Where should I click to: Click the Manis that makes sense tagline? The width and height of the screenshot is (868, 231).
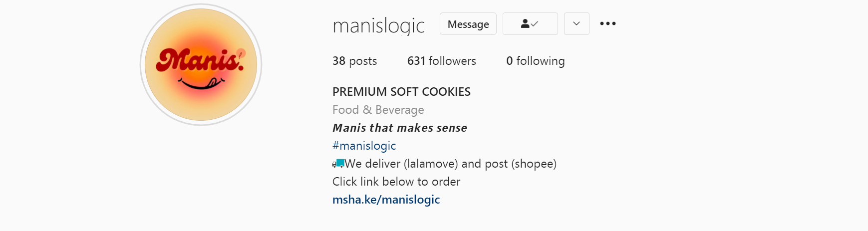tap(400, 128)
